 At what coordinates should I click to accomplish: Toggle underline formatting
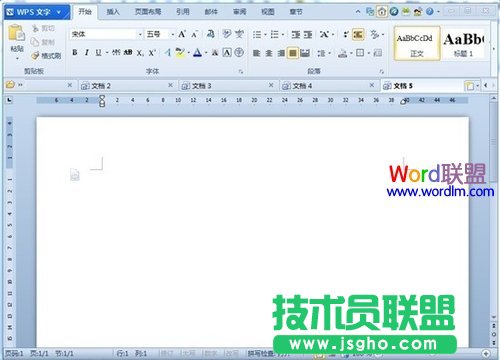[98, 52]
